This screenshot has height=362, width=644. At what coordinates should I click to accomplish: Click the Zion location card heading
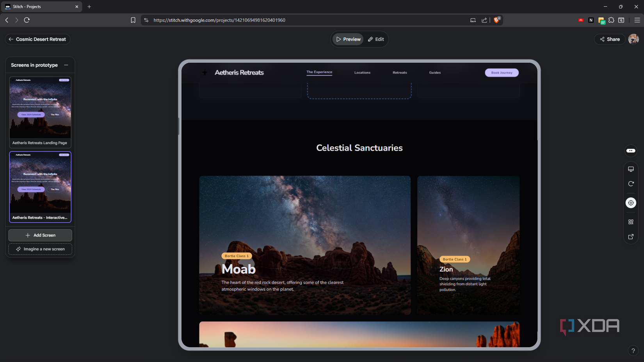coord(446,269)
